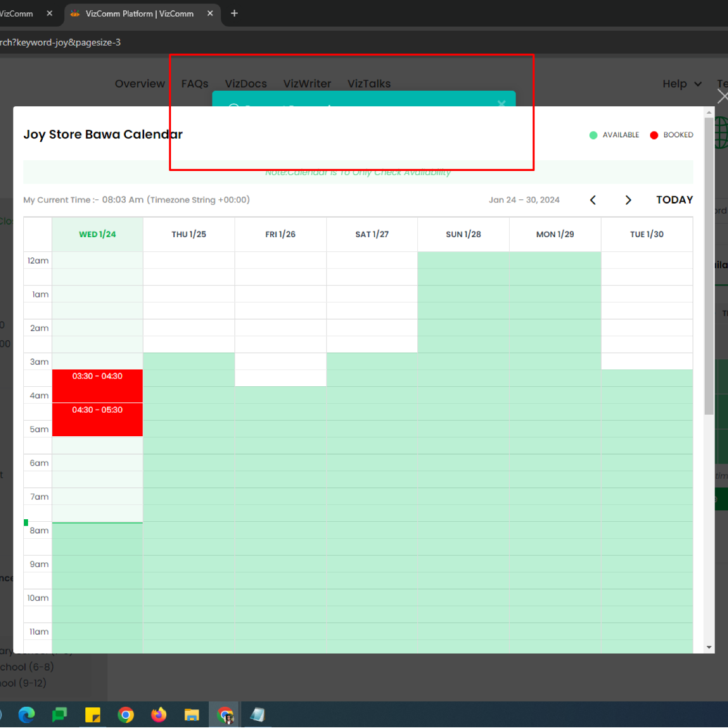Screen dimensions: 728x728
Task: Click the red BOOKED legend dot
Action: 654,135
